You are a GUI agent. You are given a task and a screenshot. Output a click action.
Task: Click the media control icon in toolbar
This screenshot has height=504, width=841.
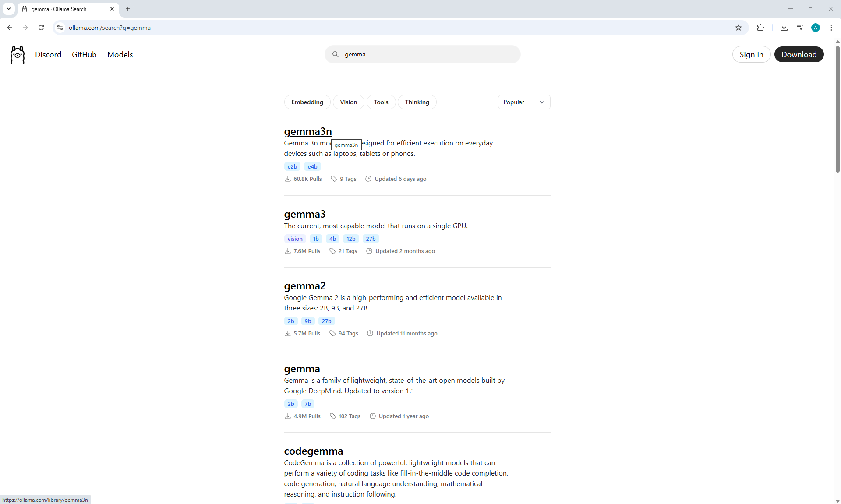(799, 28)
